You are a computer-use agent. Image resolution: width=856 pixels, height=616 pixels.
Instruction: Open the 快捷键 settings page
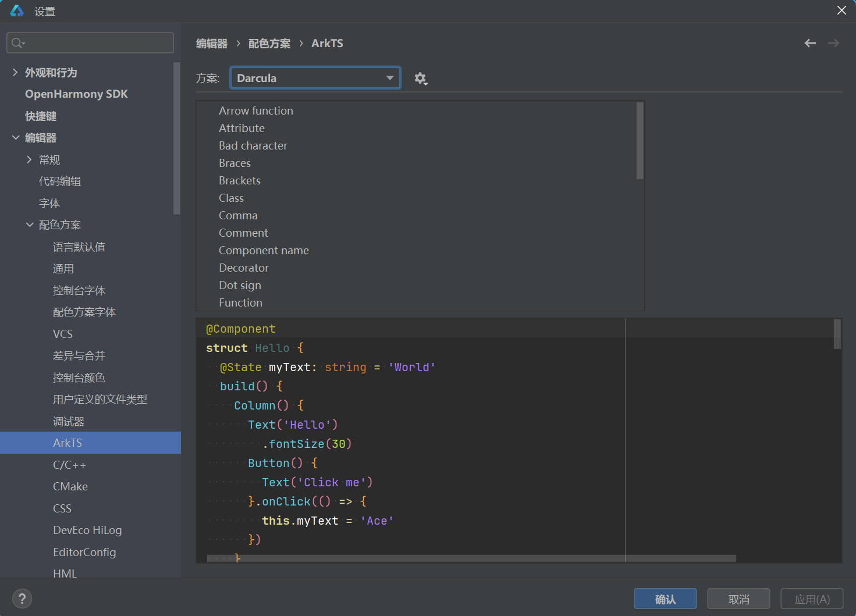pyautogui.click(x=41, y=116)
